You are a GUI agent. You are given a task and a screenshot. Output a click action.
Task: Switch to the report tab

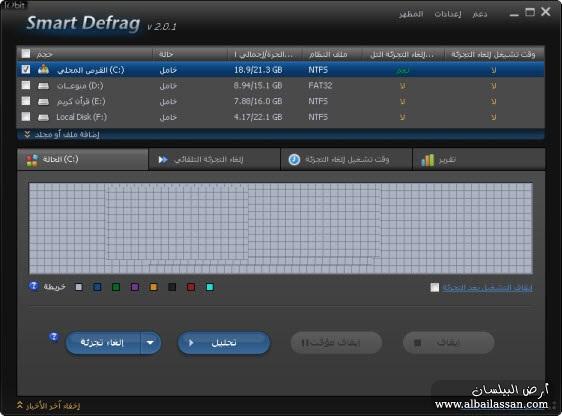tap(479, 159)
